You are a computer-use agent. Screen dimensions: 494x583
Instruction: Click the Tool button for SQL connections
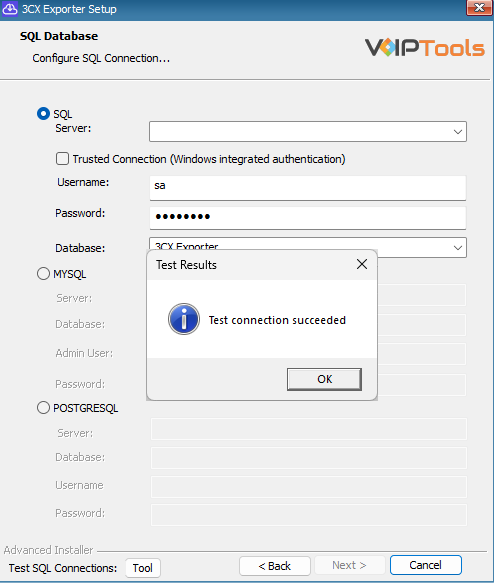click(143, 568)
